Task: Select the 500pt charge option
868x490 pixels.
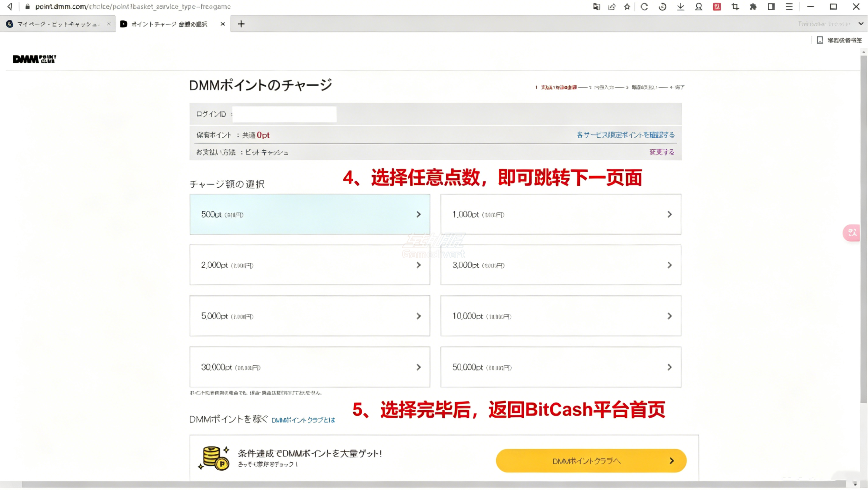Action: click(x=310, y=214)
